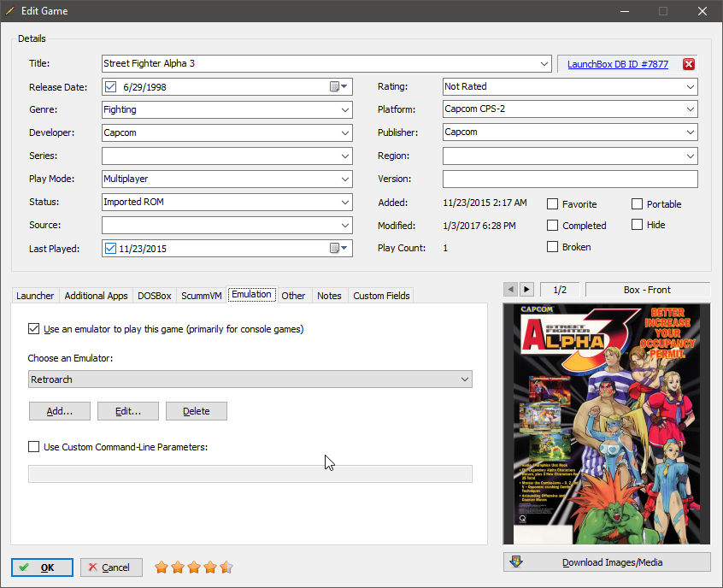Viewport: 723px width, 588px height.
Task: Click the Cancel button
Action: pos(111,567)
